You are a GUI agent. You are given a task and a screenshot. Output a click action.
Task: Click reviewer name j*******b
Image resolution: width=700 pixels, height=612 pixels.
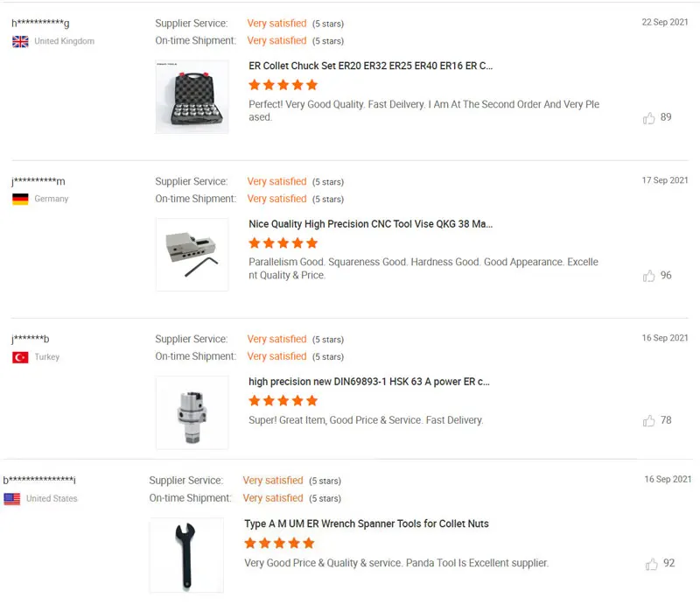point(31,339)
